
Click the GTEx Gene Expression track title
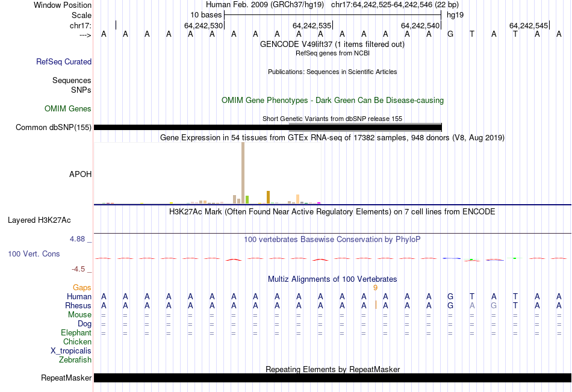[332, 138]
